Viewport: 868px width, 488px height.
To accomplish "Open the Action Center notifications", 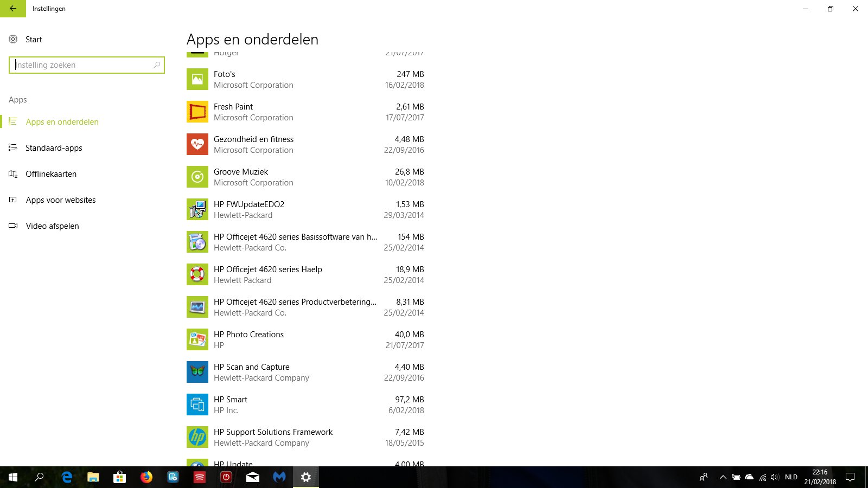I will tap(850, 477).
